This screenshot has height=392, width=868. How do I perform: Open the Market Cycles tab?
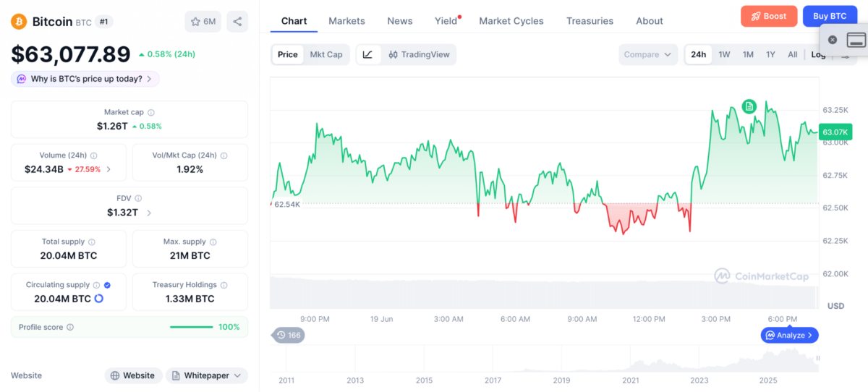click(x=511, y=21)
